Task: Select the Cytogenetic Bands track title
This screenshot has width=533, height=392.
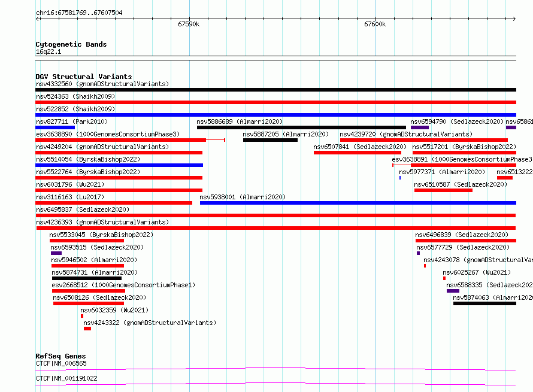Action: point(71,44)
